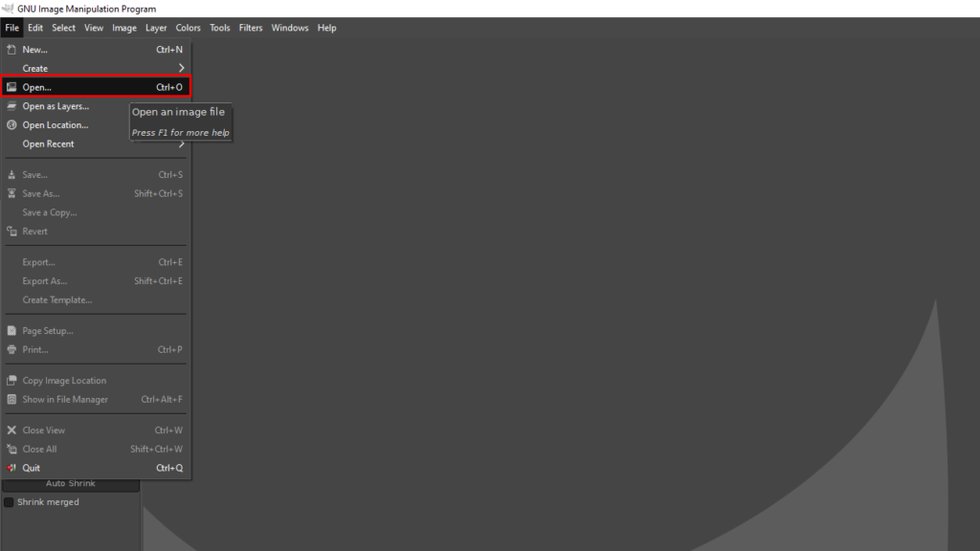
Task: Click the Save icon in File menu
Action: click(11, 175)
